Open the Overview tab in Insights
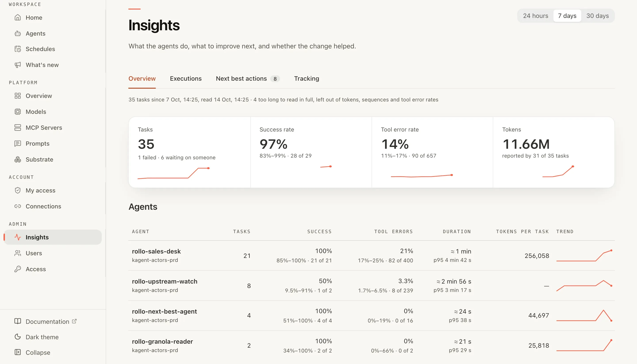 coord(142,78)
